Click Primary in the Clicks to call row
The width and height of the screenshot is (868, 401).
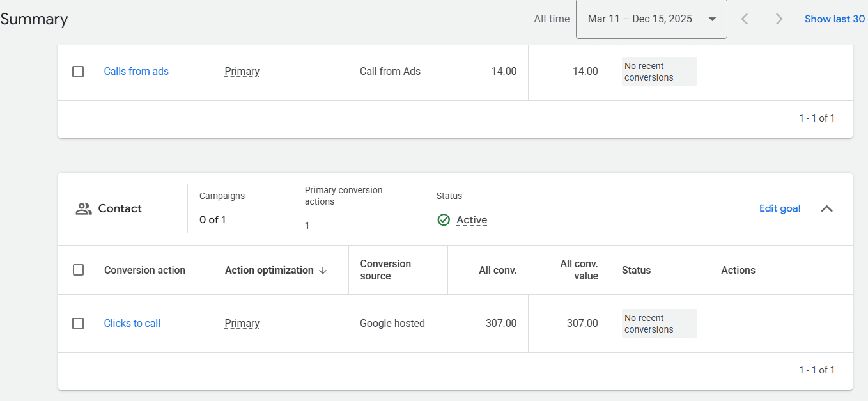(x=242, y=324)
